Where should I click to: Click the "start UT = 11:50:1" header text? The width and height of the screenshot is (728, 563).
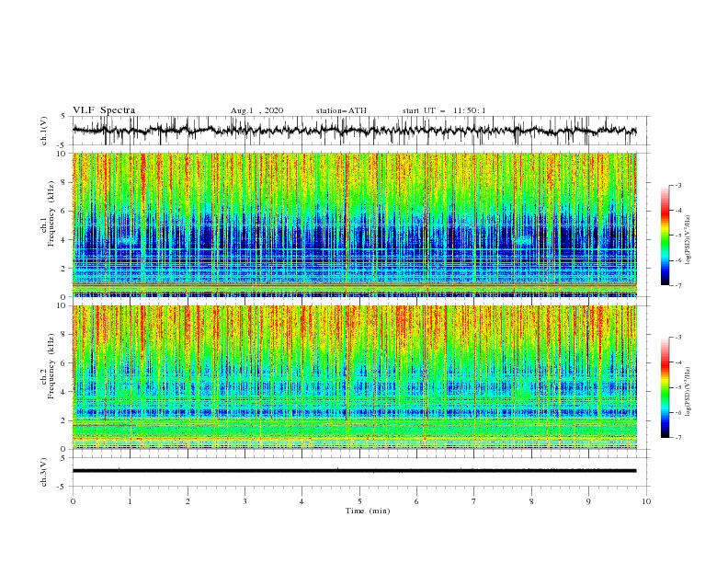coord(444,110)
